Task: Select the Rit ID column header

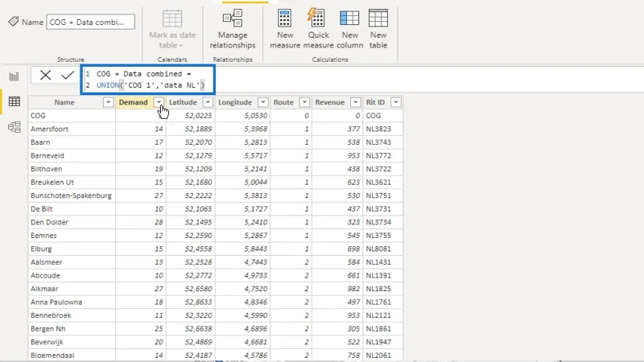Action: tap(375, 102)
